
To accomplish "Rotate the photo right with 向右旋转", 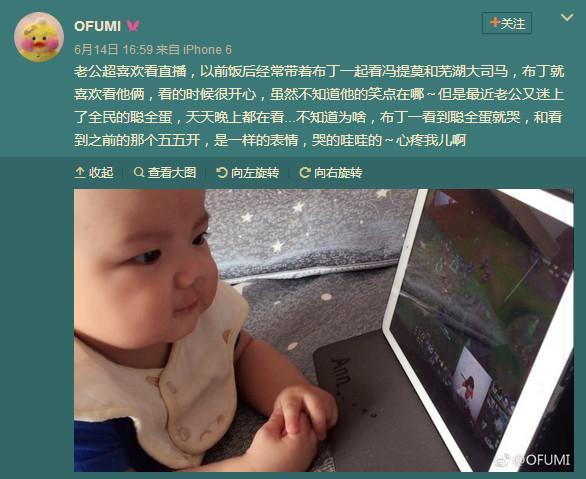I will (331, 172).
